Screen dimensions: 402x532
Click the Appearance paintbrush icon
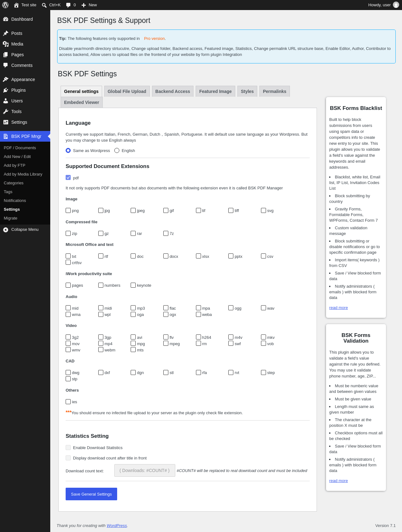tap(6, 79)
